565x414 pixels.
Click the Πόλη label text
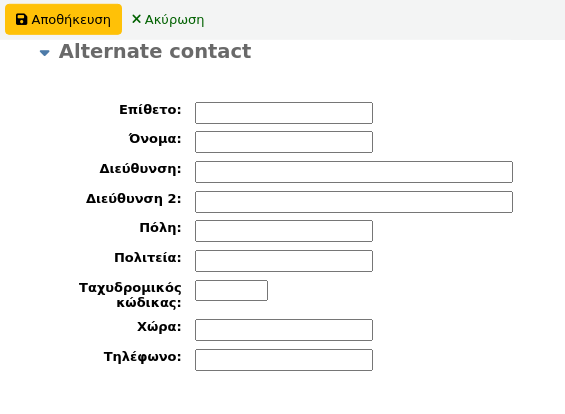point(160,228)
